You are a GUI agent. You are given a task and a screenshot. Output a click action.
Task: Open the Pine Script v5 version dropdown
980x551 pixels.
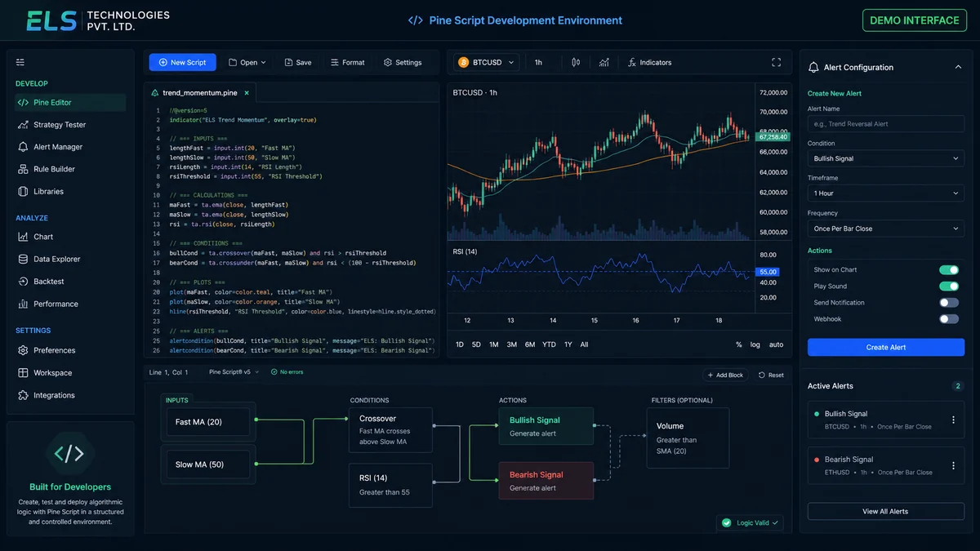click(x=234, y=372)
